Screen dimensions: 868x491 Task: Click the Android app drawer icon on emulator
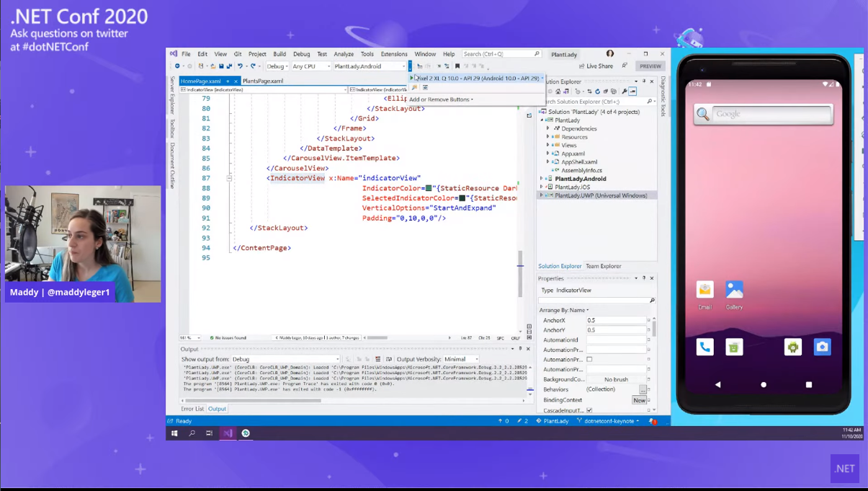pos(792,347)
